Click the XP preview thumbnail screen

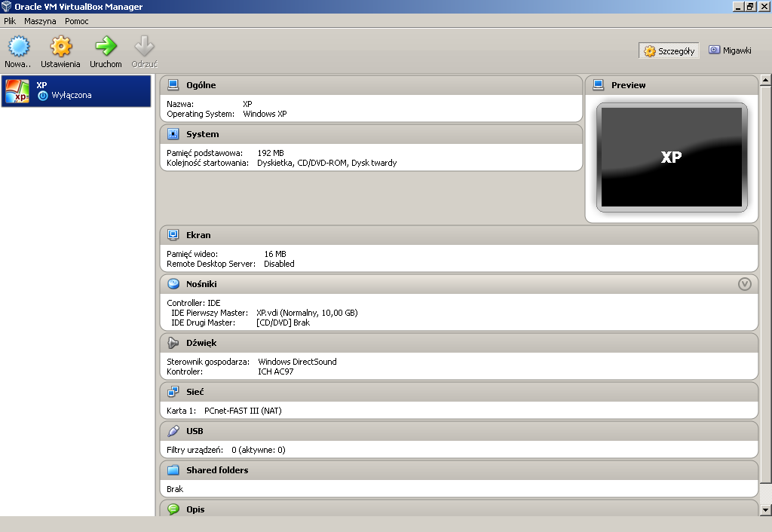click(x=672, y=157)
